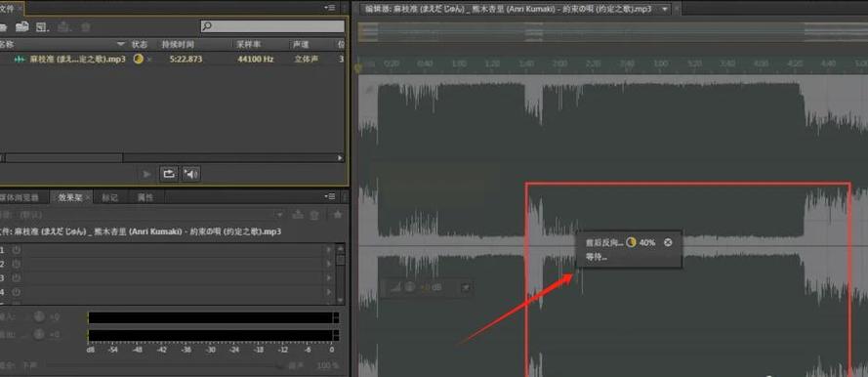Toggle power for effect slot 1
Image resolution: width=868 pixels, height=377 pixels.
[17, 250]
